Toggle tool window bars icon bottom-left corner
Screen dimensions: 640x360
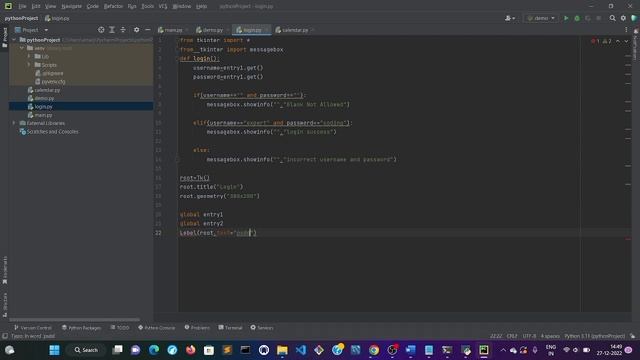point(5,336)
